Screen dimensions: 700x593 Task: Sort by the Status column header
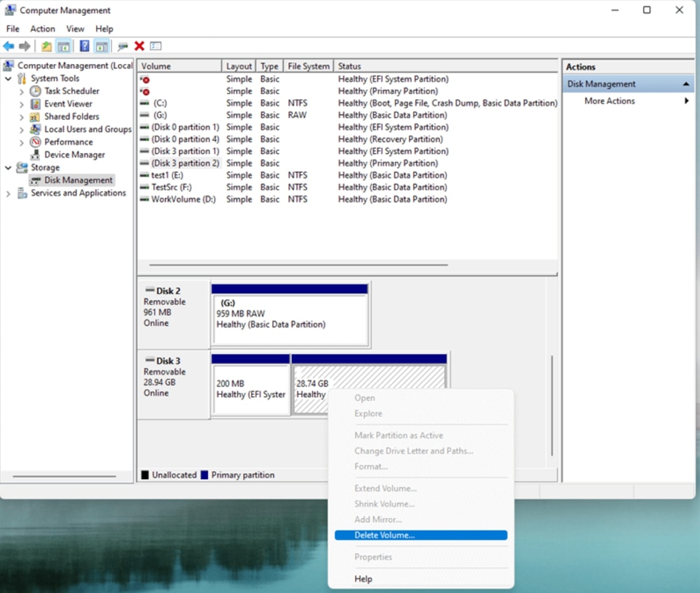(x=446, y=66)
